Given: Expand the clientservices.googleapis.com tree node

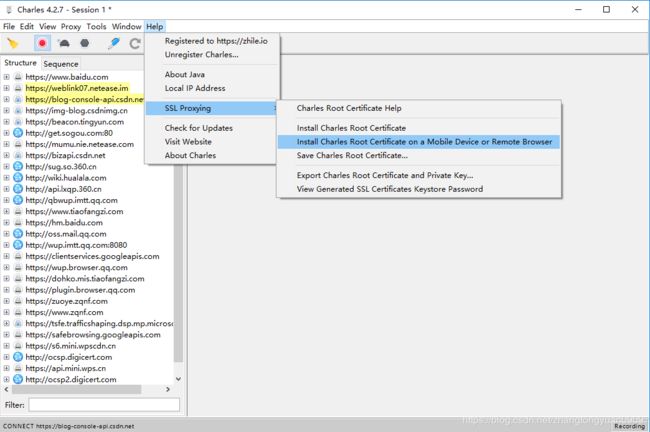Looking at the screenshot, I should coord(7,256).
